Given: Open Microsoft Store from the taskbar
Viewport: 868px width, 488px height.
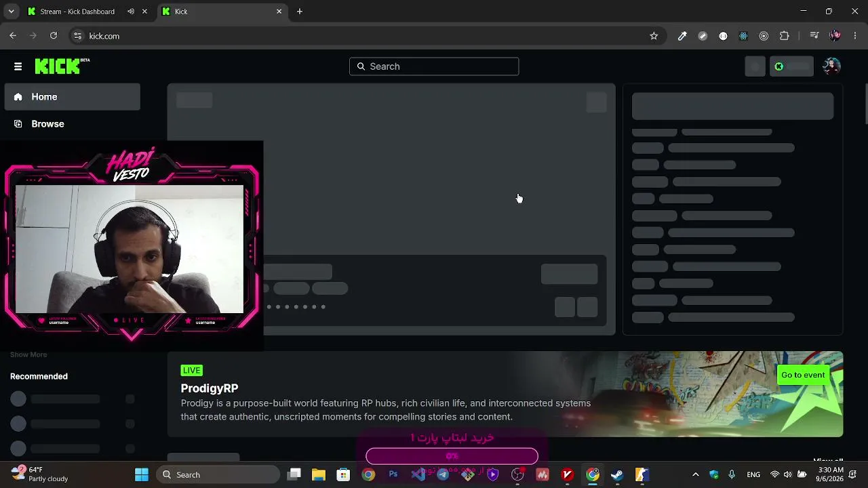Looking at the screenshot, I should click(x=343, y=474).
